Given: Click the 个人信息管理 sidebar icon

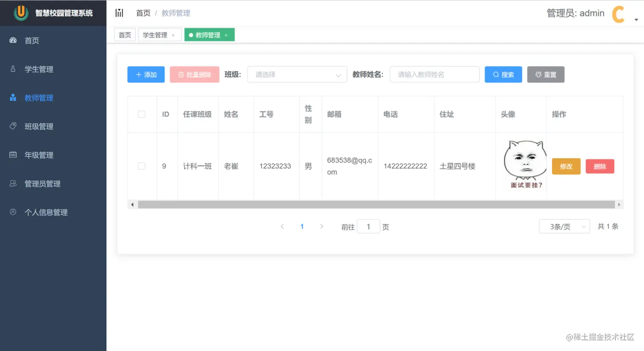Looking at the screenshot, I should click(x=12, y=212).
